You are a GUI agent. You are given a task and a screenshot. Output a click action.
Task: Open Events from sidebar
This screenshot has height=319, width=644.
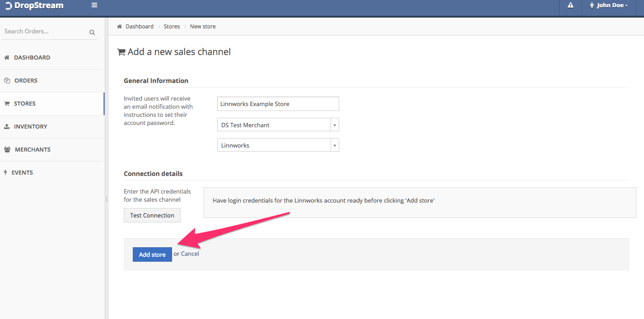click(52, 173)
